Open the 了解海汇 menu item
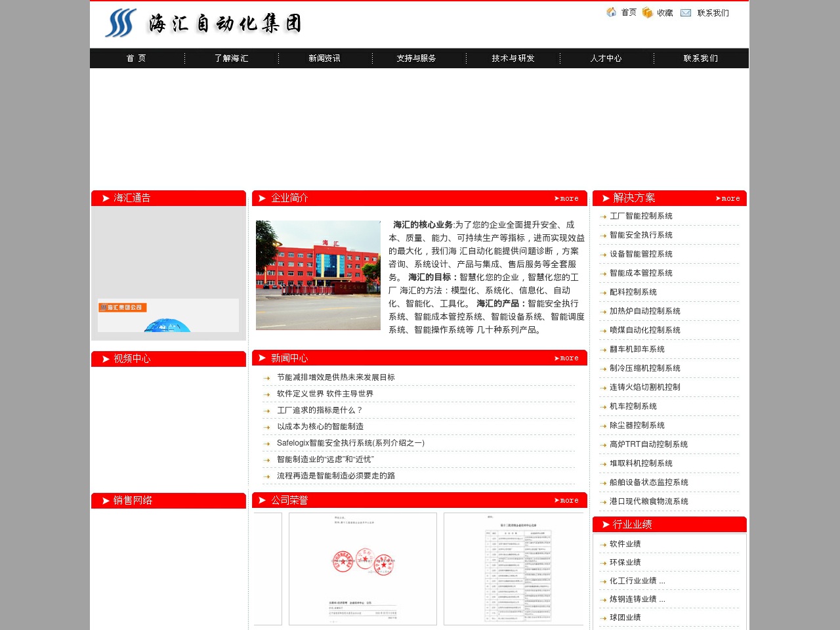 click(x=231, y=58)
